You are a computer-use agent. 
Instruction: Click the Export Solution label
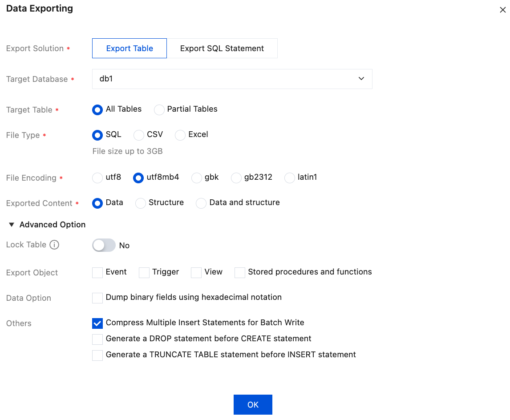[x=35, y=48]
